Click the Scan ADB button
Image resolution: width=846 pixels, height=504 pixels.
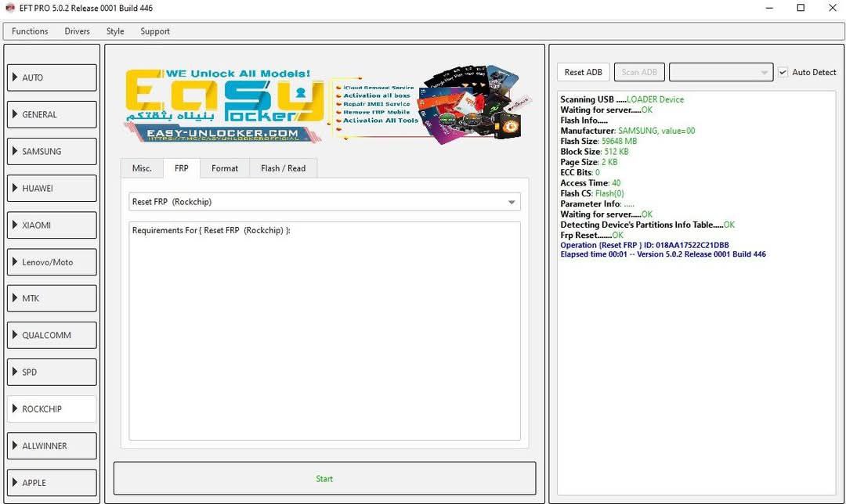coord(639,72)
